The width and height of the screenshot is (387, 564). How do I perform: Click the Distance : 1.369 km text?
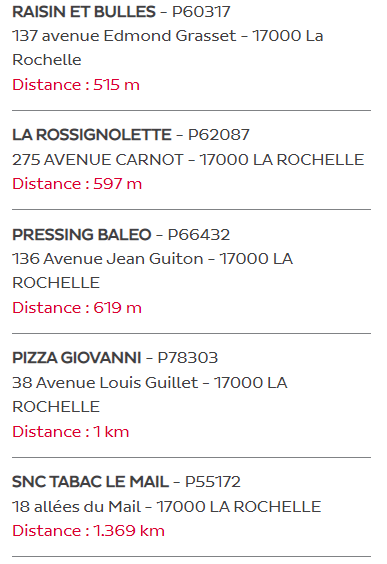pos(88,531)
